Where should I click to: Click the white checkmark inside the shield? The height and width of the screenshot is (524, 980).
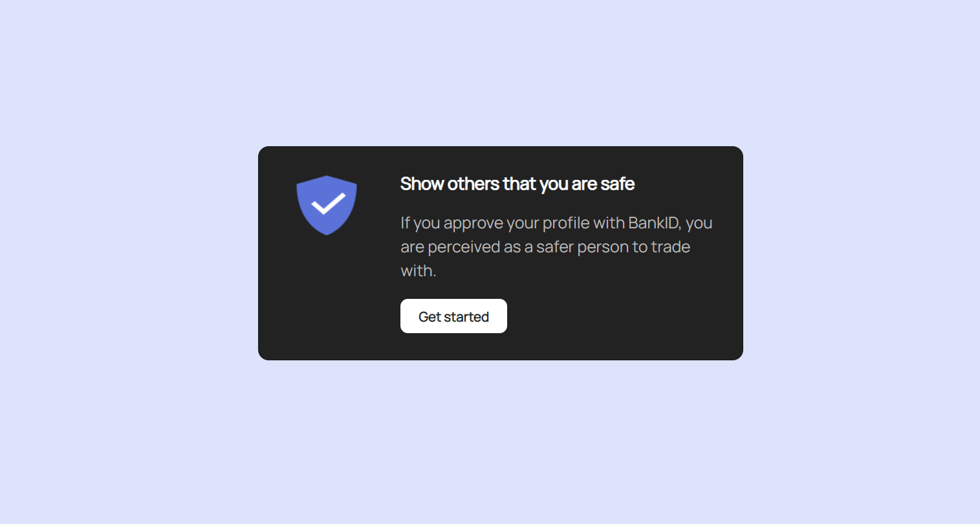[328, 204]
